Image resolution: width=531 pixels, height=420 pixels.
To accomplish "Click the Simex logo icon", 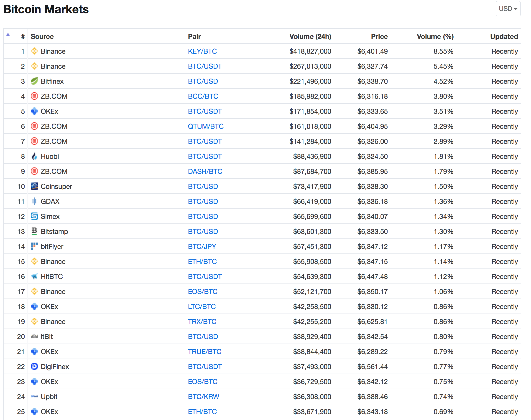I will pos(34,216).
